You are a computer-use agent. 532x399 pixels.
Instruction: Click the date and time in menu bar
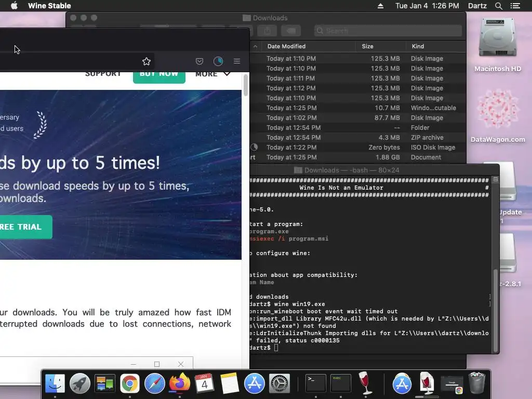(427, 6)
